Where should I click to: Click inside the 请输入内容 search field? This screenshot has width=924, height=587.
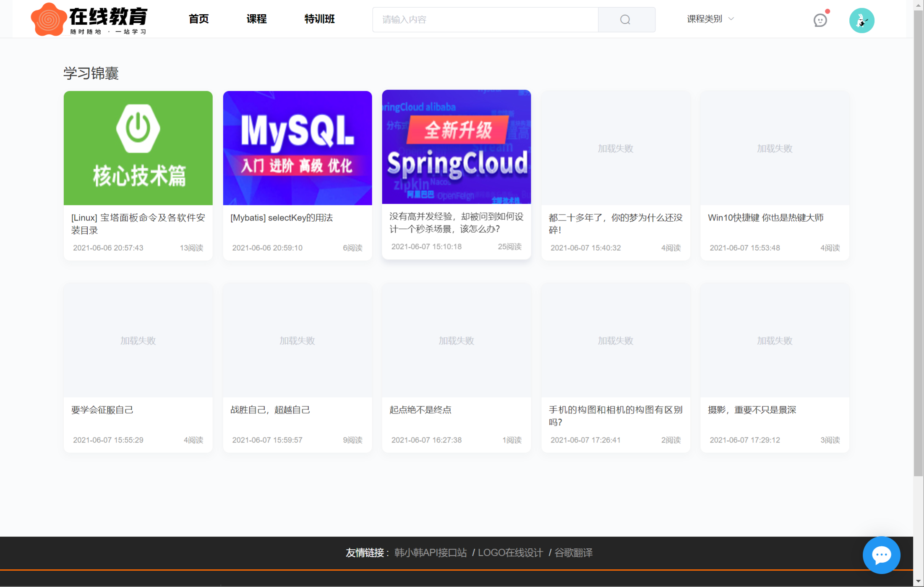485,20
